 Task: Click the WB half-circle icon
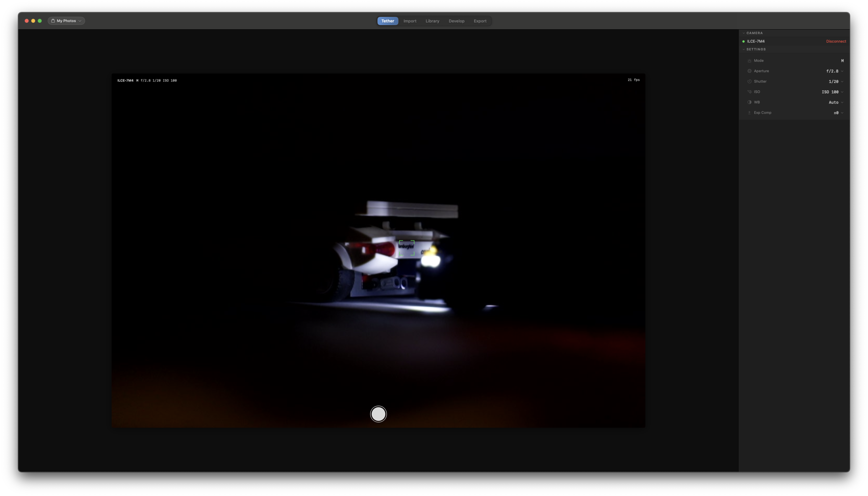tap(749, 102)
